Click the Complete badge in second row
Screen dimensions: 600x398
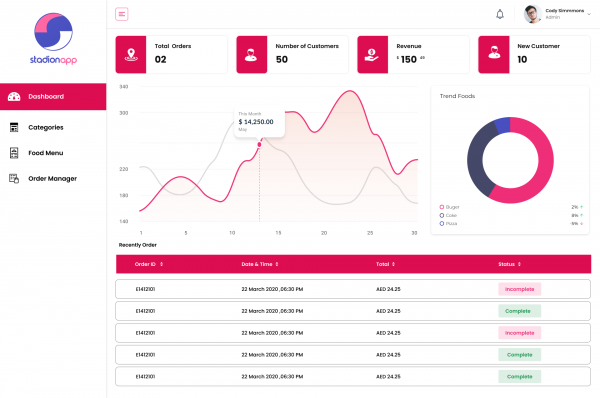tap(520, 311)
